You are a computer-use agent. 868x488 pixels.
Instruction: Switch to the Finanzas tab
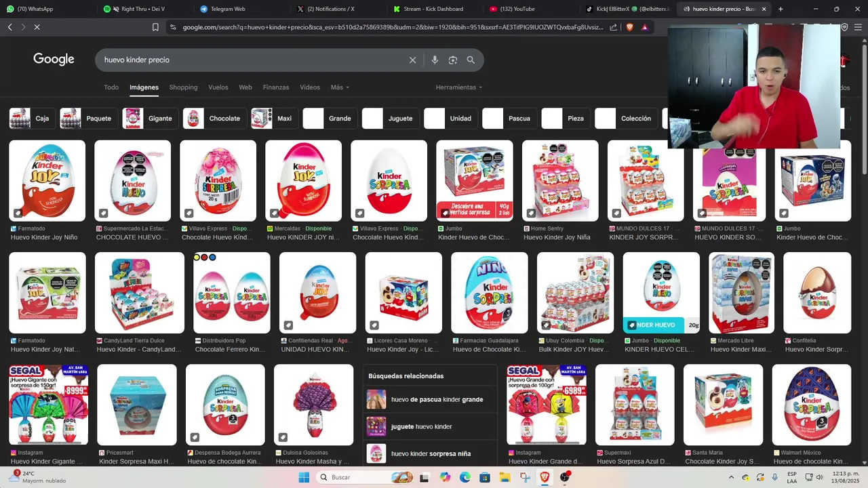click(x=276, y=87)
